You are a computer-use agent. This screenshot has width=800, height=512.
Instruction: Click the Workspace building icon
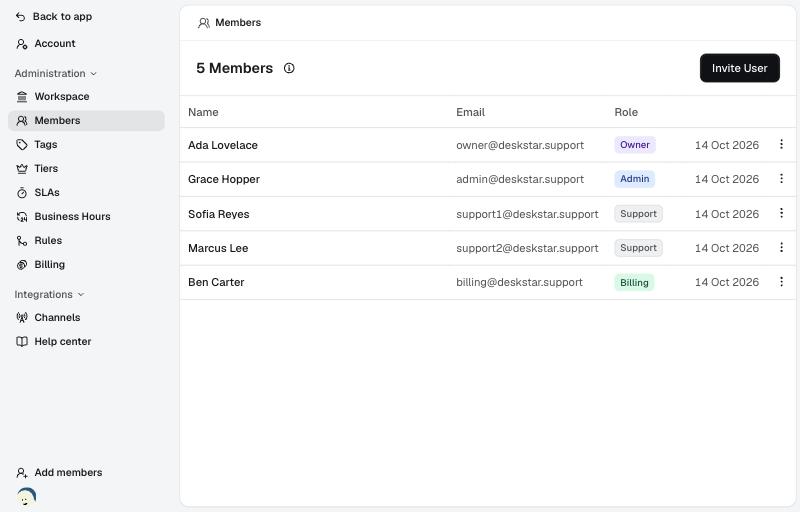tap(21, 96)
